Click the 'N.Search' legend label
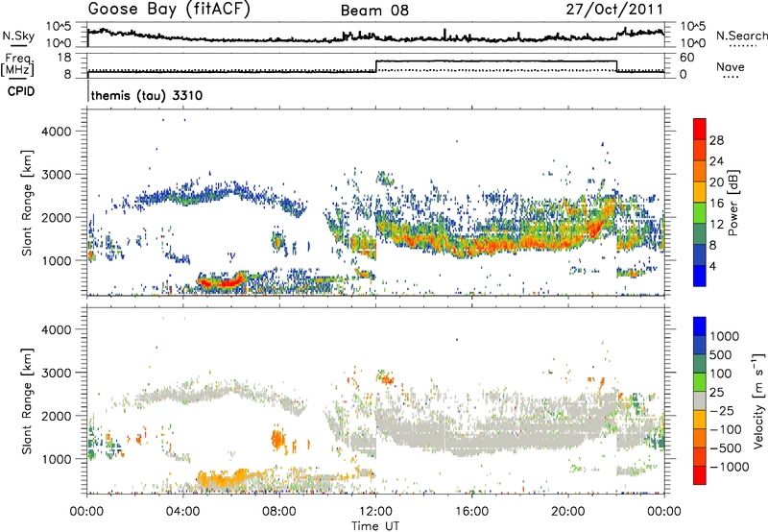768x532 pixels. pyautogui.click(x=741, y=36)
